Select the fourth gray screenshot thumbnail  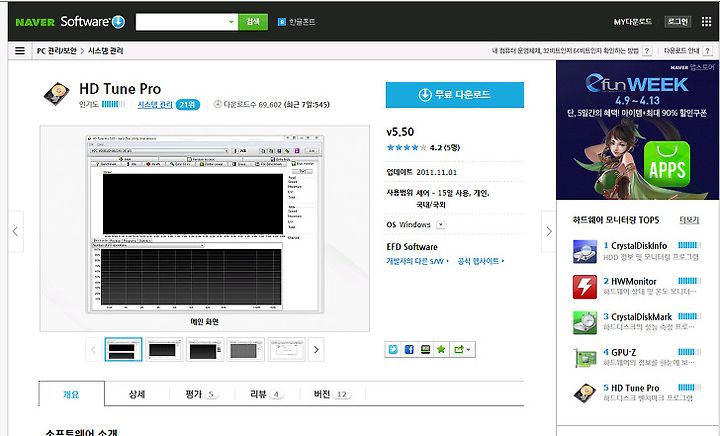point(246,350)
